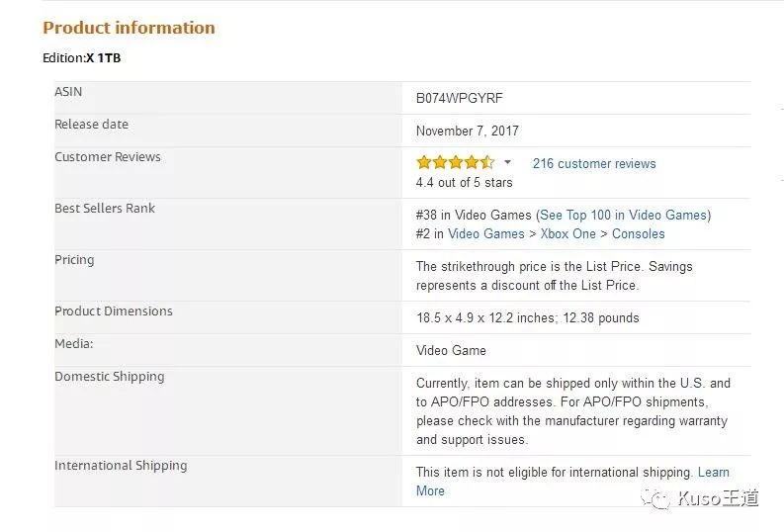Click the November 7, 2017 release date
Image resolution: width=784 pixels, height=532 pixels.
tap(467, 132)
